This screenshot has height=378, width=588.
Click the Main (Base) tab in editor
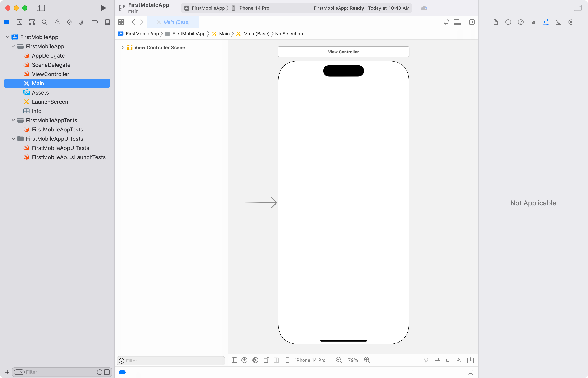point(176,22)
